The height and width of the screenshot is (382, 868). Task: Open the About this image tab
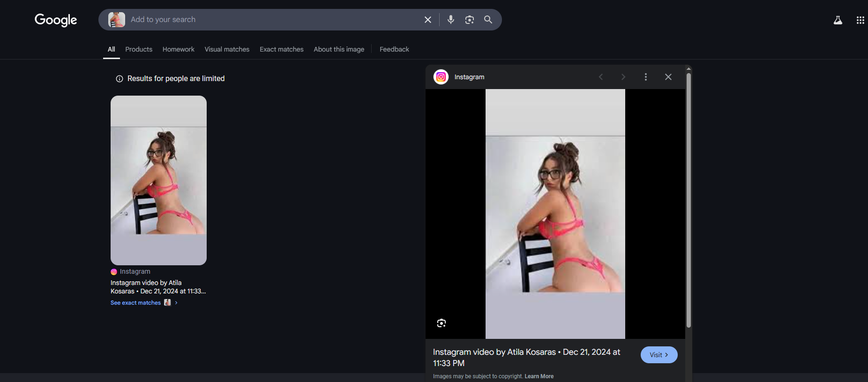pos(339,49)
